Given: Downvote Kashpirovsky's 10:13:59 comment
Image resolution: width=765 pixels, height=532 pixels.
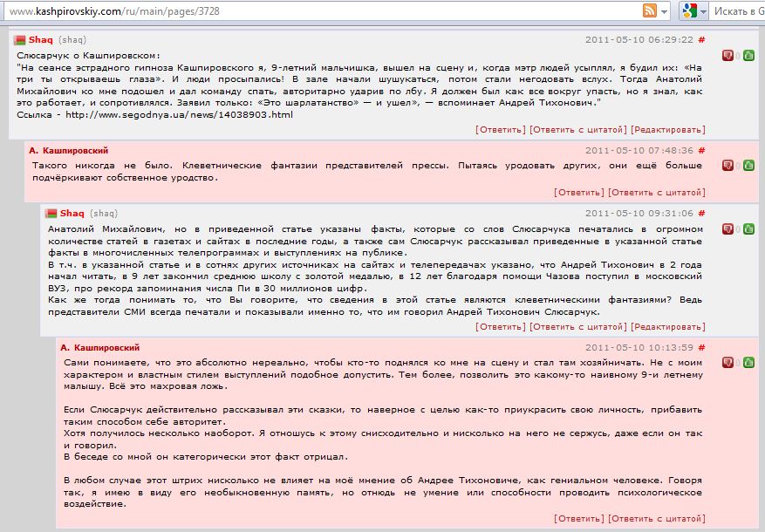Looking at the screenshot, I should 727,361.
